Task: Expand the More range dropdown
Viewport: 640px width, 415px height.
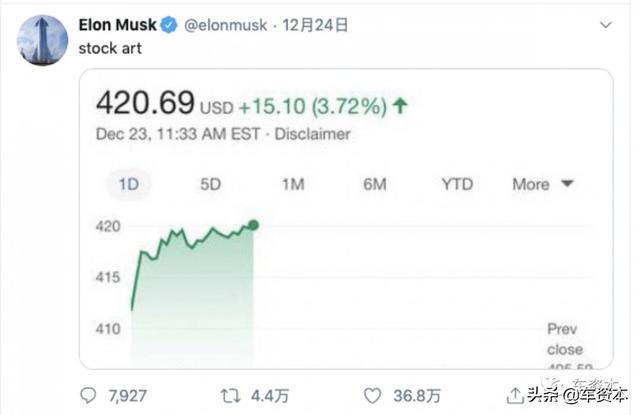Action: 543,184
